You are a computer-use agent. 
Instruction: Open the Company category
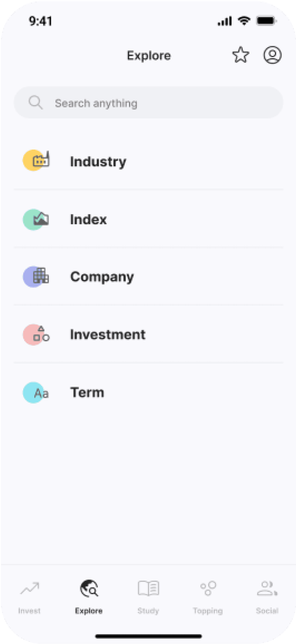(149, 276)
